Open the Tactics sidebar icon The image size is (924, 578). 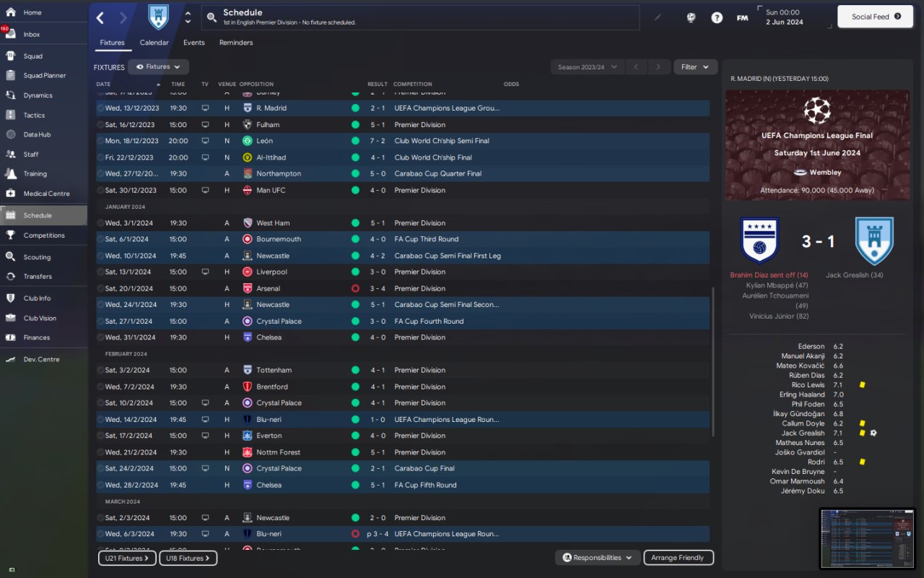[10, 115]
